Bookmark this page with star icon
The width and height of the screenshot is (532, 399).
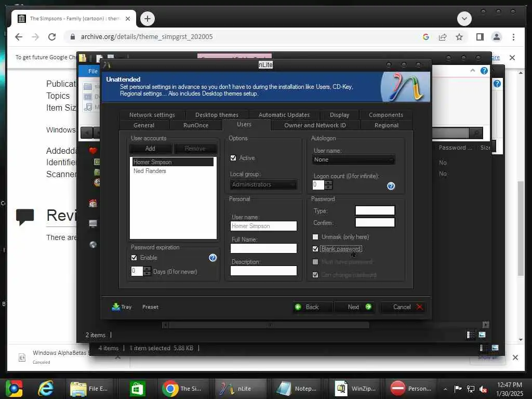pyautogui.click(x=459, y=37)
